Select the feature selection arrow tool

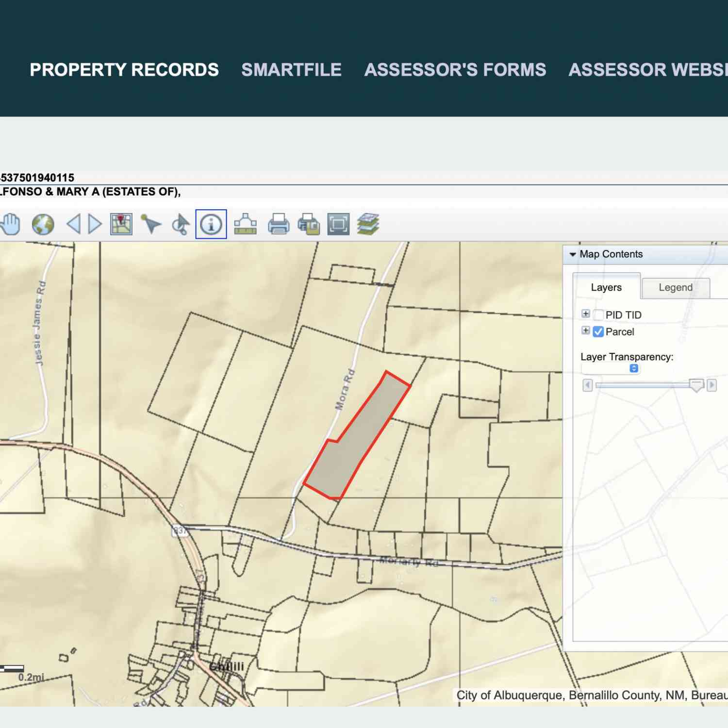(x=151, y=224)
